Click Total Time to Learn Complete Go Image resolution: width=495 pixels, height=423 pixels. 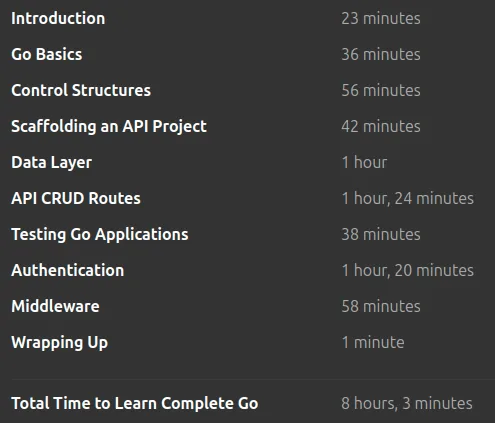coord(135,403)
